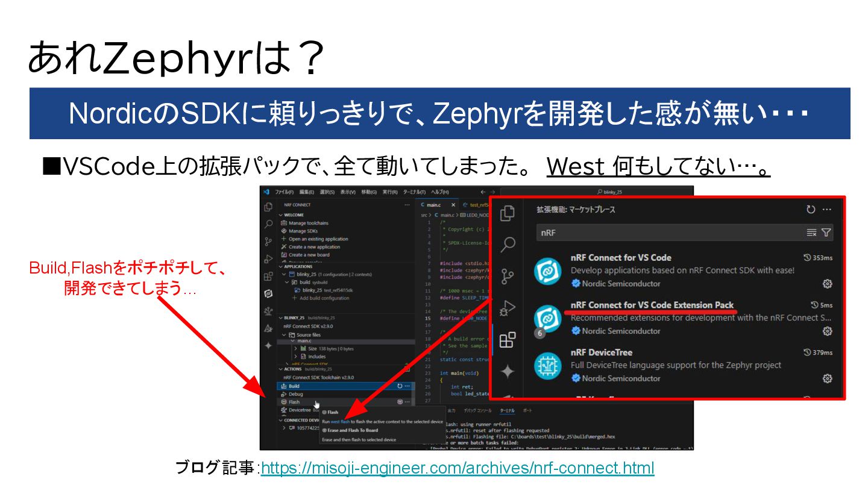Click the Source Control icon in the Marketplace inset
The height and width of the screenshot is (488, 868).
point(508,276)
